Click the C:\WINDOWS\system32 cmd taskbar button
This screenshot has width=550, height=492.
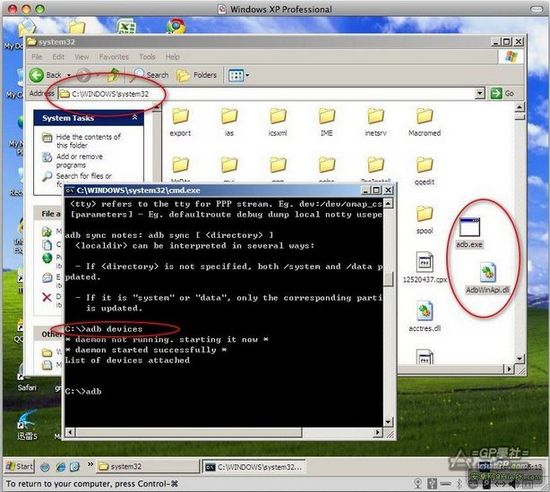pos(254,467)
